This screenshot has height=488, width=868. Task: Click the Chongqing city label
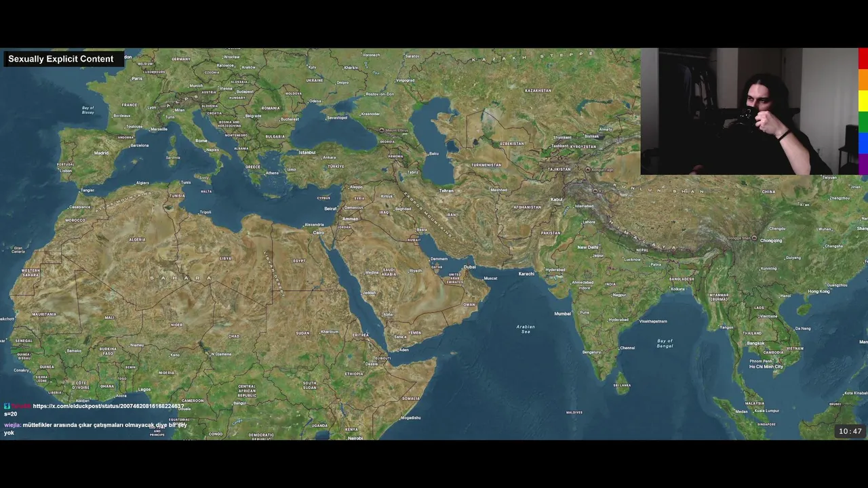click(771, 241)
